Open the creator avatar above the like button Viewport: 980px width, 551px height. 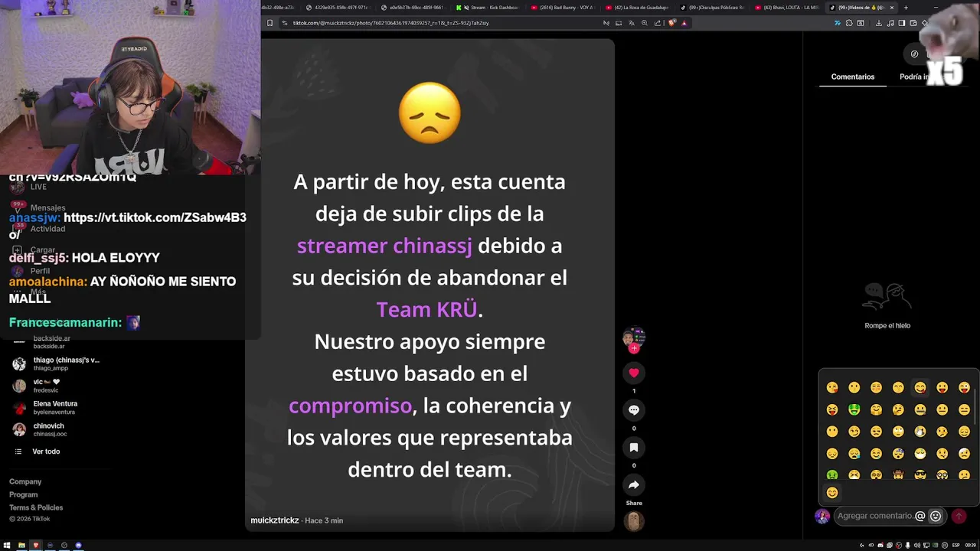tap(634, 337)
